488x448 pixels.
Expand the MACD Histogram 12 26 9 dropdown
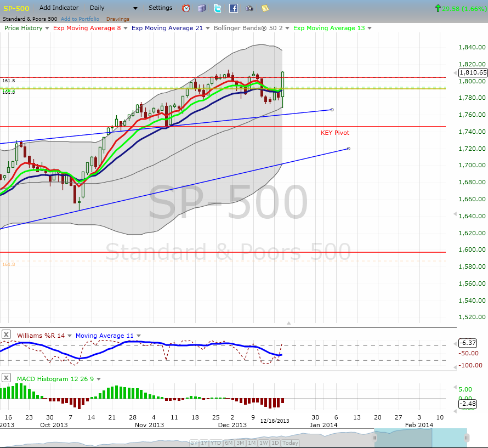[99, 379]
